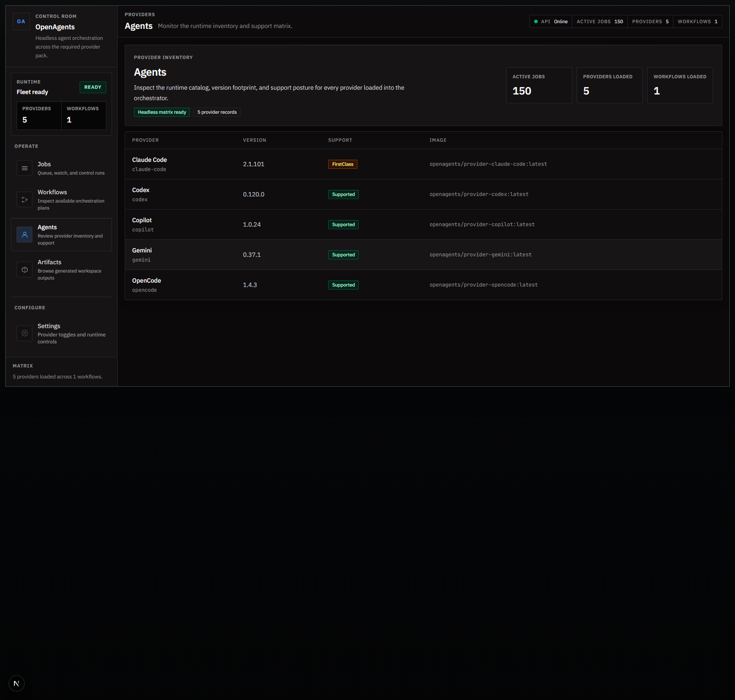Click the Support column header
Screen dimensions: 735x700
(340, 140)
